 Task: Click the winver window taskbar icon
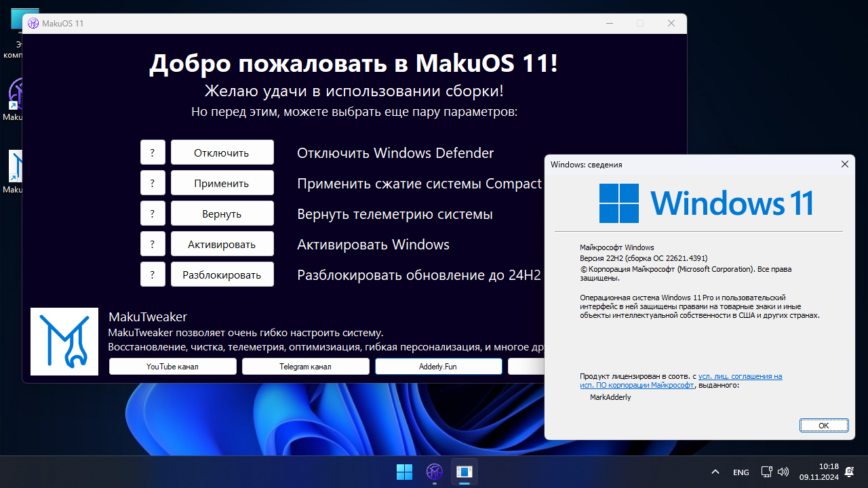click(465, 471)
